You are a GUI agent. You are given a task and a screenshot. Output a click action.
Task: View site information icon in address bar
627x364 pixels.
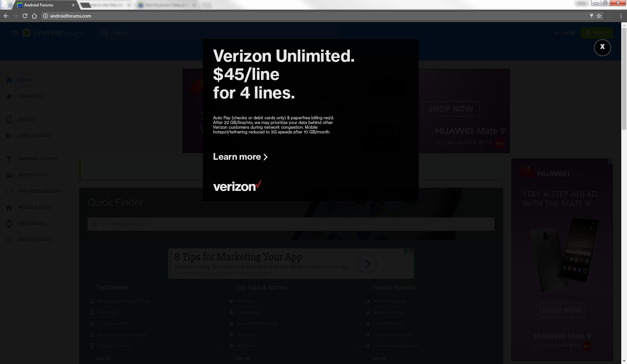46,16
